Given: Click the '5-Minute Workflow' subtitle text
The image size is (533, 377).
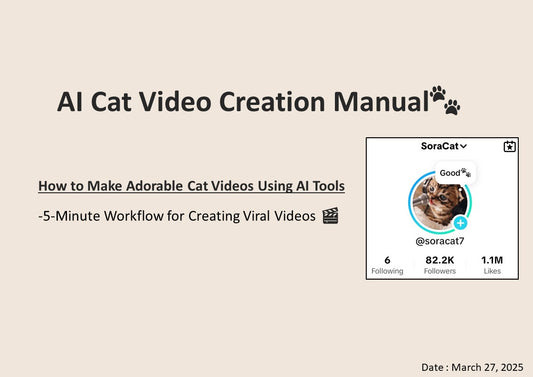Looking at the screenshot, I should click(x=177, y=216).
